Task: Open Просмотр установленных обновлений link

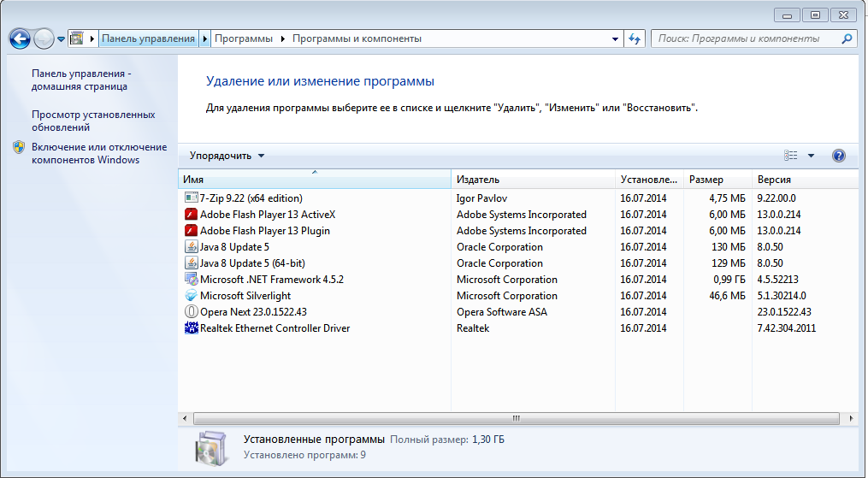Action: 93,121
